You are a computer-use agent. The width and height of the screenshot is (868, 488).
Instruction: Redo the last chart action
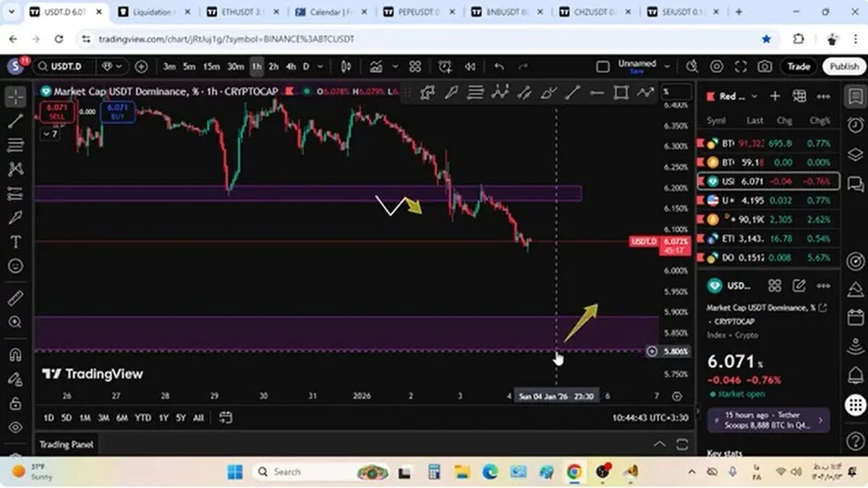coord(523,67)
